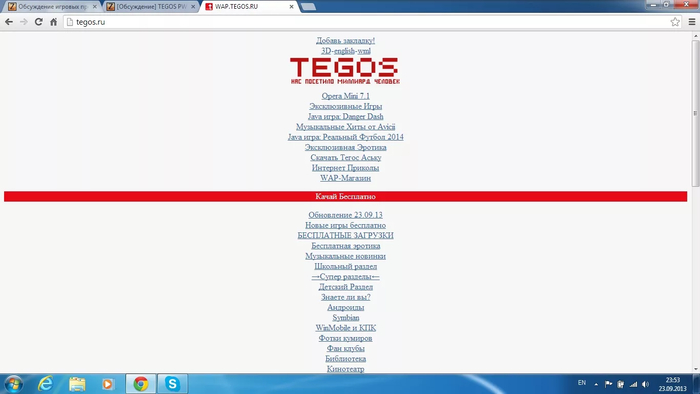Open the 'Opera Mini 7.1' link

pyautogui.click(x=346, y=96)
